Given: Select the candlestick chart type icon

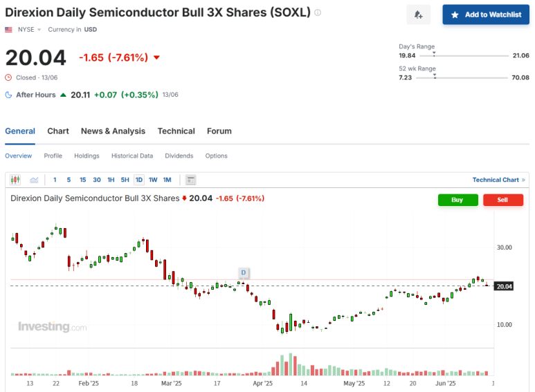Looking at the screenshot, I should [16, 180].
